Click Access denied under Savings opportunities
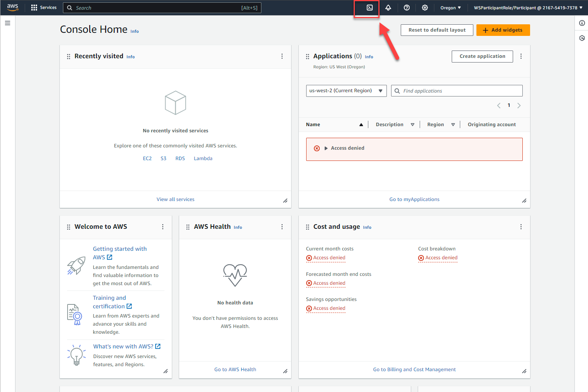588x392 pixels. click(326, 308)
